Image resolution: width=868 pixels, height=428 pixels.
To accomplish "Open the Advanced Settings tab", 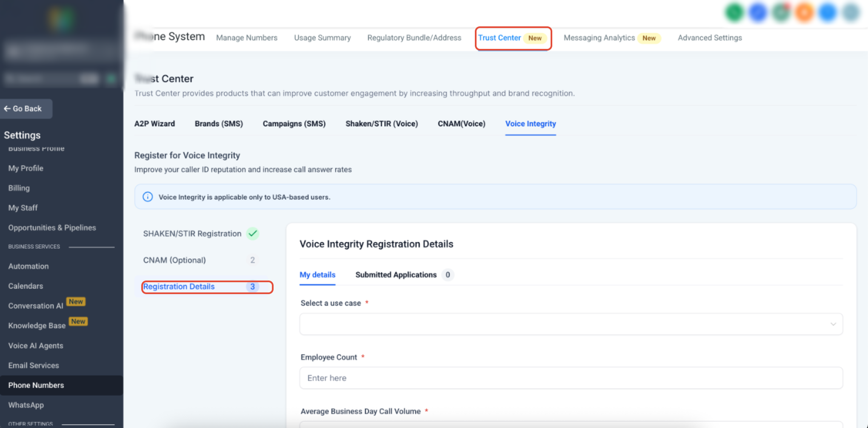I will pyautogui.click(x=710, y=38).
